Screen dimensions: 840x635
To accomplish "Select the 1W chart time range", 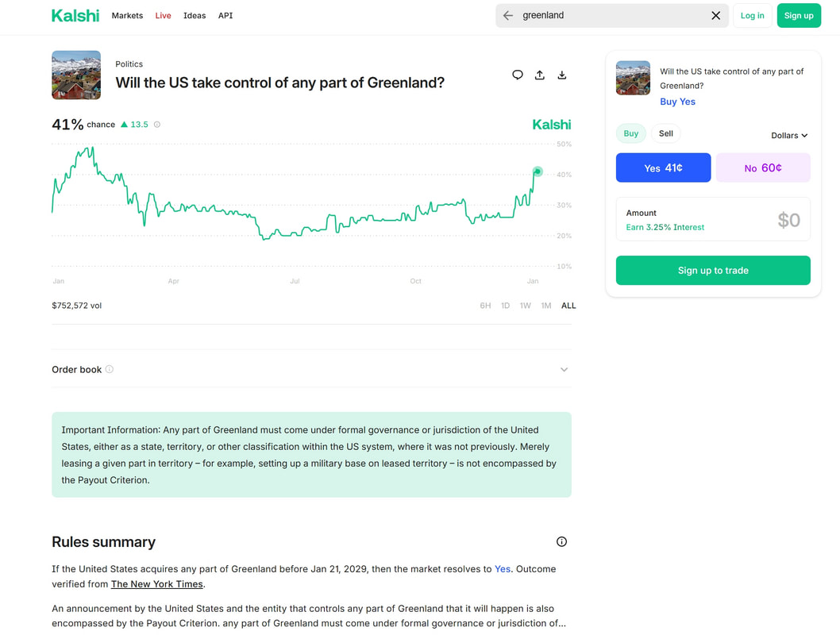I will (526, 306).
